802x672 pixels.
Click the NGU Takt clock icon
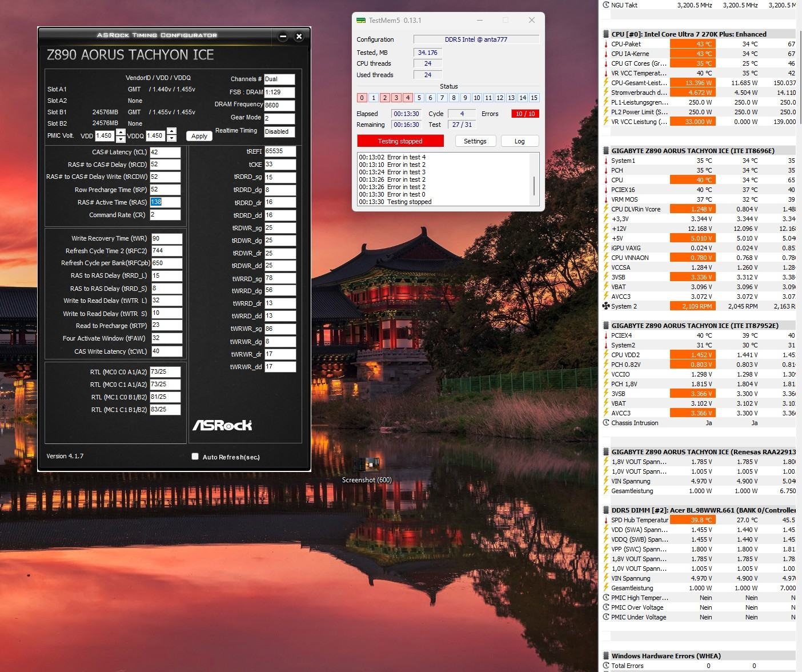point(606,5)
